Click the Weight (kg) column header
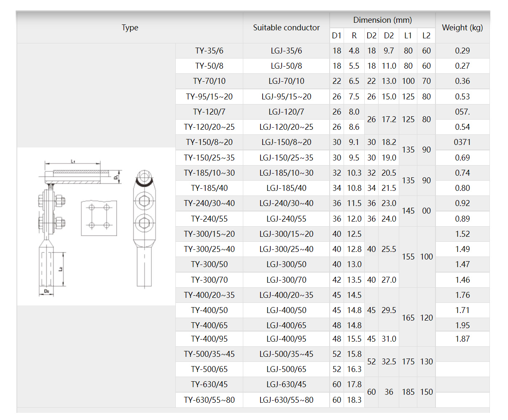Viewport: 508px width, 420px height. (x=462, y=28)
